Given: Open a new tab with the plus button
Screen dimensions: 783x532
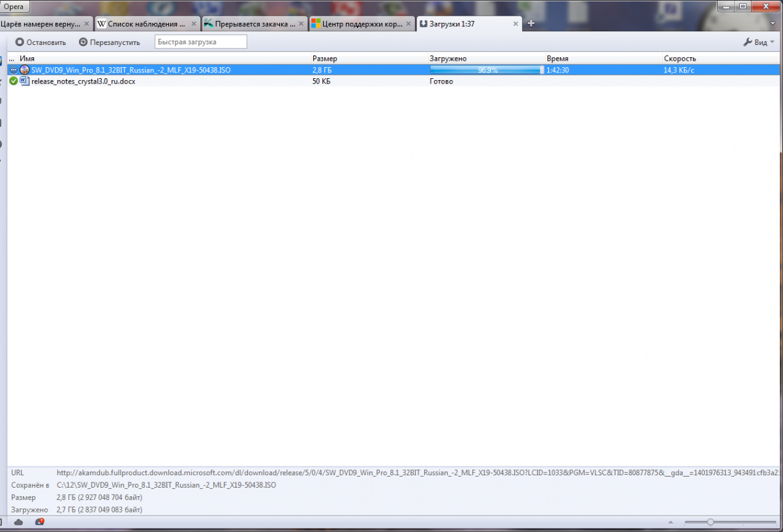Looking at the screenshot, I should 531,23.
